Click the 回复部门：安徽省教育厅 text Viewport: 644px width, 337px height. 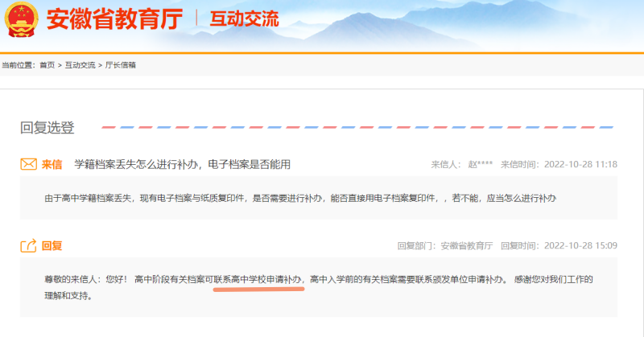click(445, 245)
